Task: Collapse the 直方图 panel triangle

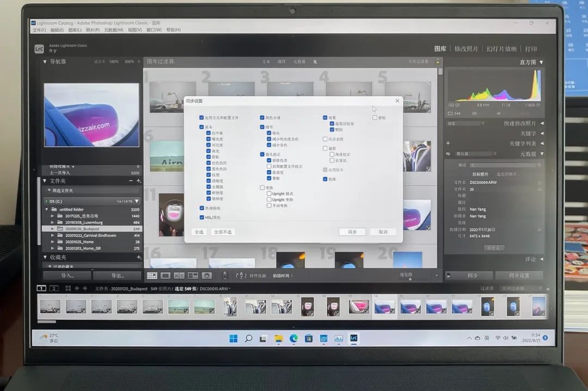Action: tap(541, 63)
